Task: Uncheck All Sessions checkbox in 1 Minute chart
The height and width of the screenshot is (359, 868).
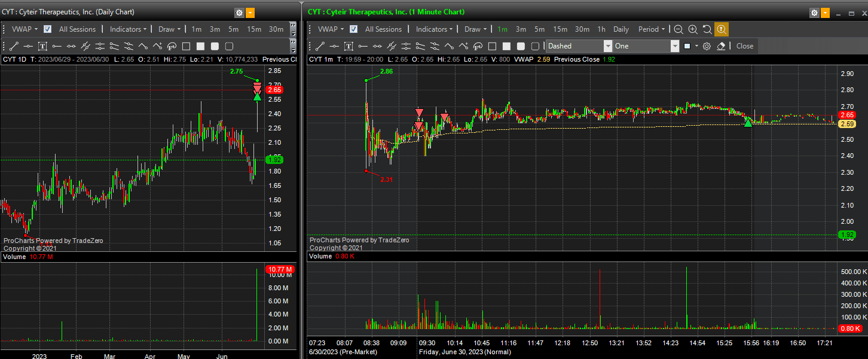Action: point(354,29)
